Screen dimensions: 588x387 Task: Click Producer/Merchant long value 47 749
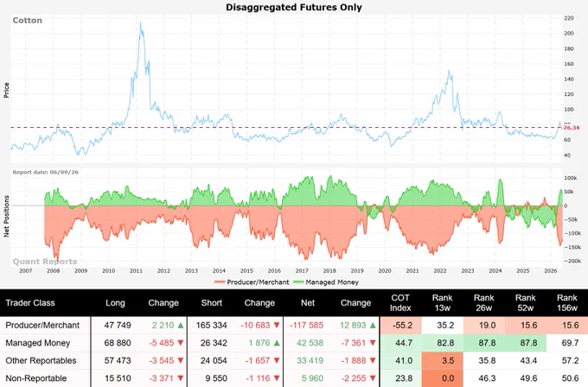(118, 325)
